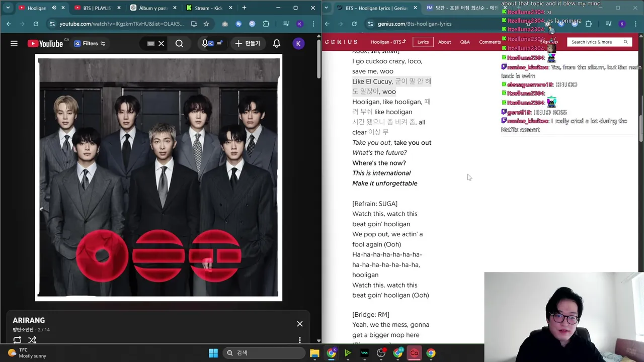Open media controls icon in left Chrome
The width and height of the screenshot is (644, 362).
pos(286,24)
